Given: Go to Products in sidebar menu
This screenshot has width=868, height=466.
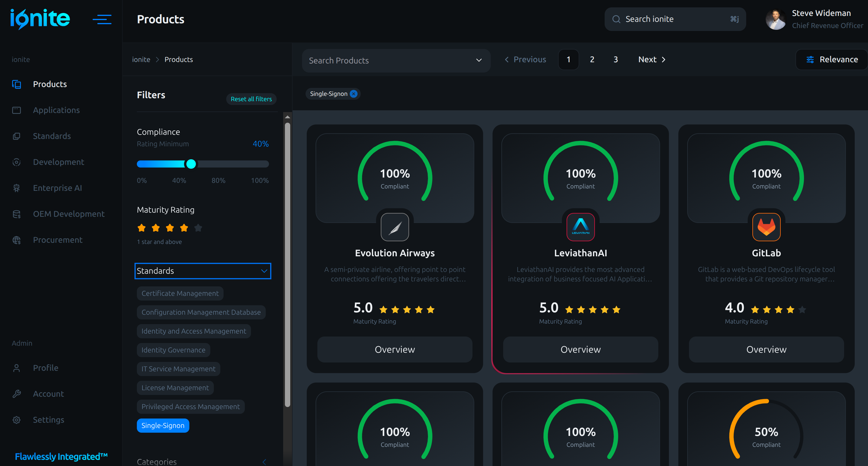Looking at the screenshot, I should [50, 84].
